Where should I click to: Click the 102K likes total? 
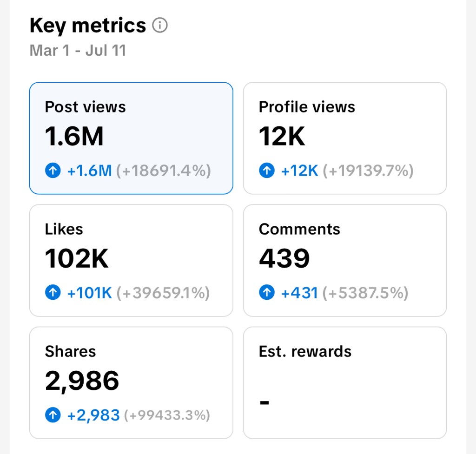click(x=77, y=259)
